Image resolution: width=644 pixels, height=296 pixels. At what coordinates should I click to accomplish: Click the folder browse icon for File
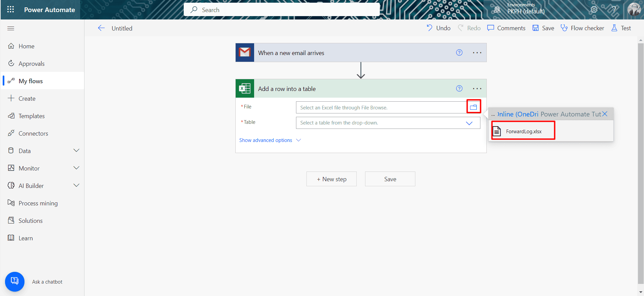(x=473, y=107)
